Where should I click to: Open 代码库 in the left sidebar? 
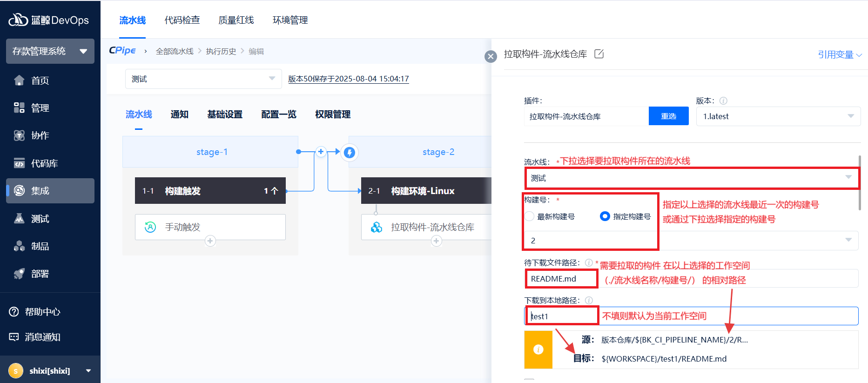pyautogui.click(x=44, y=163)
